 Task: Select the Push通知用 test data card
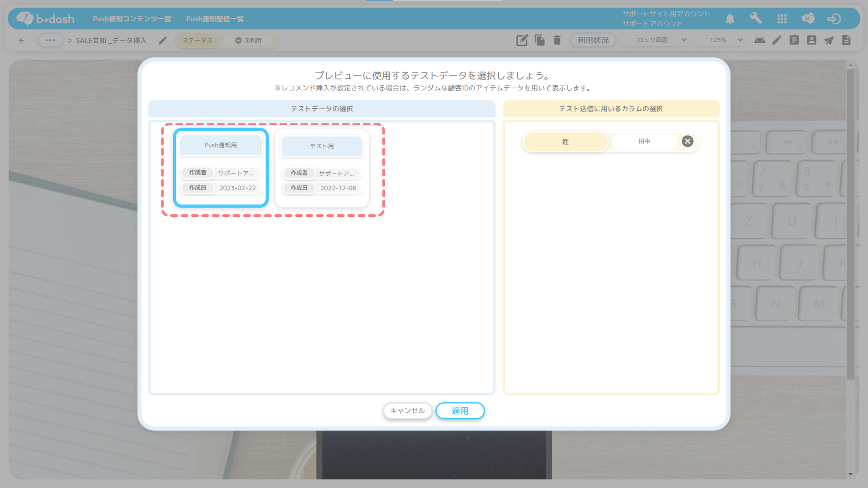click(220, 167)
